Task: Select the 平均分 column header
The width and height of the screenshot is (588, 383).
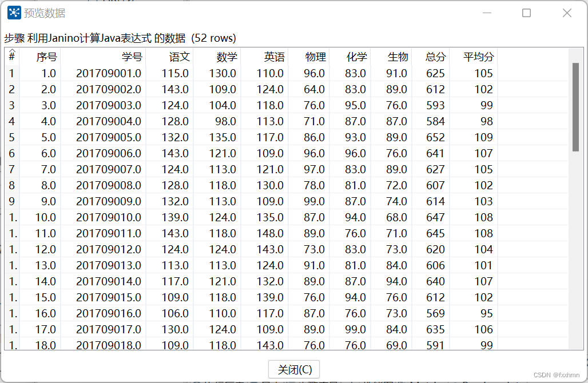Action: tap(476, 57)
